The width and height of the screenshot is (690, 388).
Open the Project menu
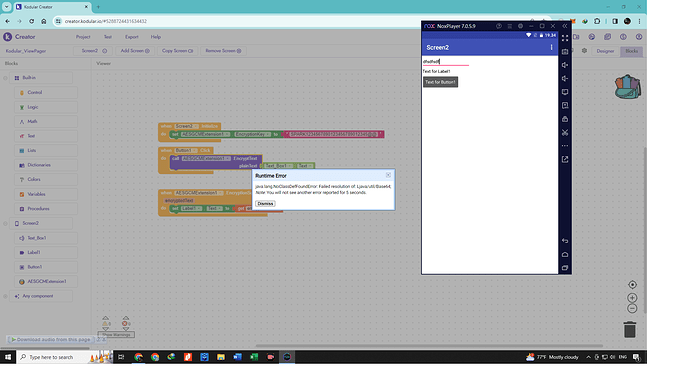point(83,37)
